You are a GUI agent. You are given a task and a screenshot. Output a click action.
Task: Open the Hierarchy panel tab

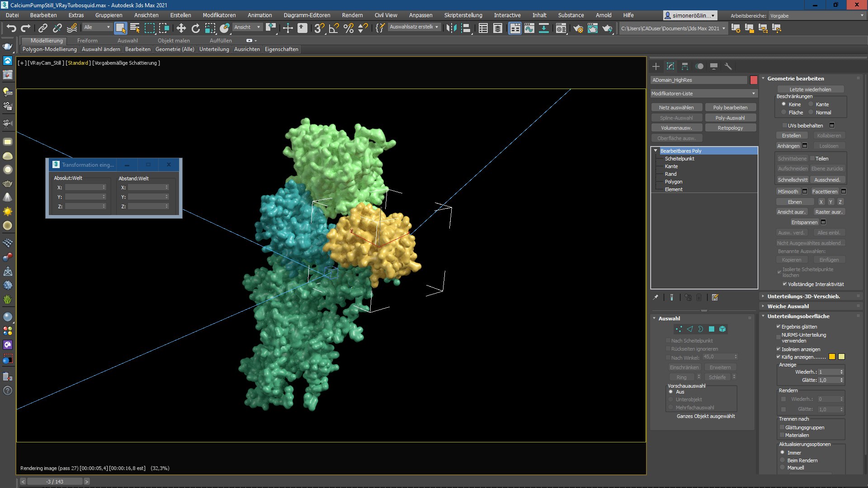coord(685,66)
